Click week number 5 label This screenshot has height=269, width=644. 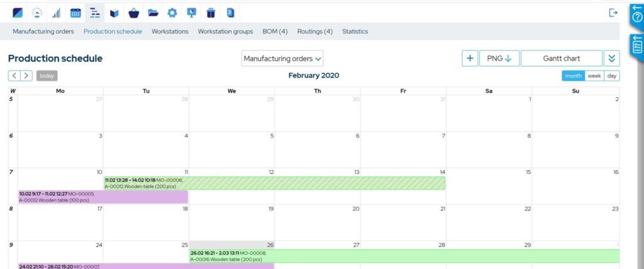click(x=11, y=99)
